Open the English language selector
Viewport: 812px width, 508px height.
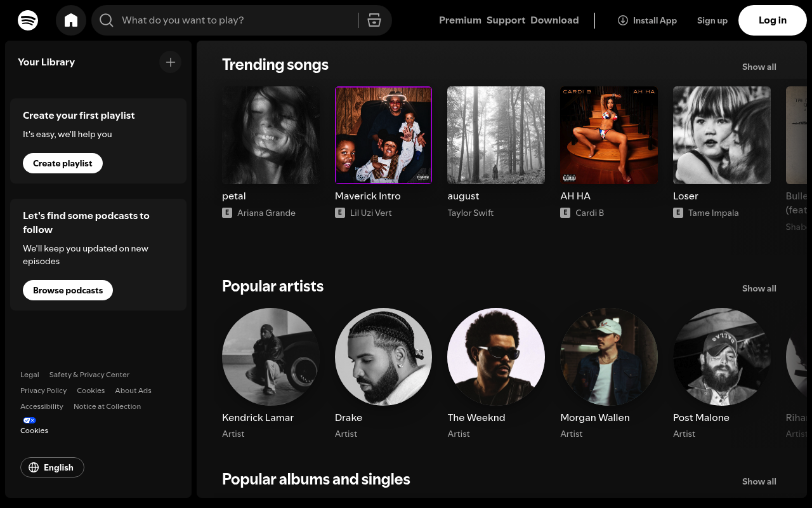(x=52, y=467)
